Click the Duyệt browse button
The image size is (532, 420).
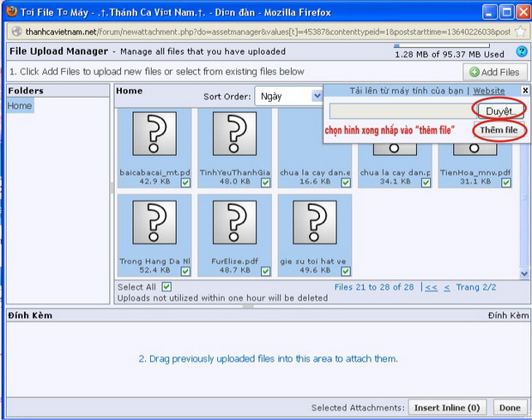(x=499, y=111)
